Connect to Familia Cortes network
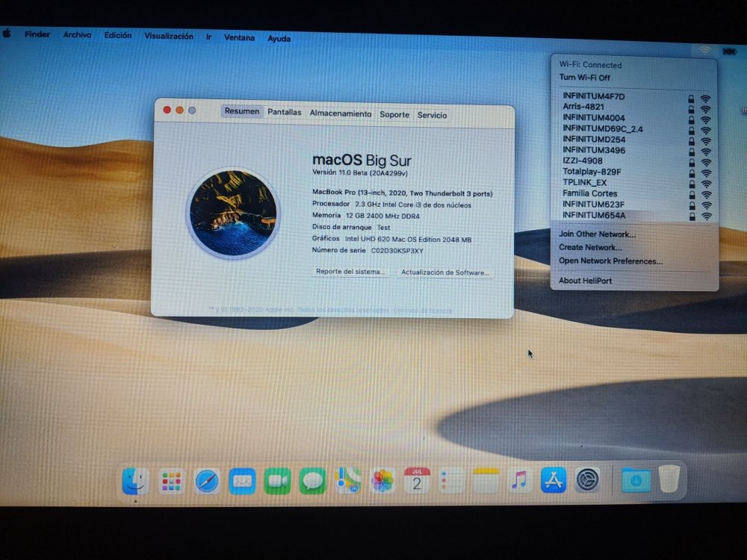This screenshot has width=747, height=560. (x=634, y=194)
